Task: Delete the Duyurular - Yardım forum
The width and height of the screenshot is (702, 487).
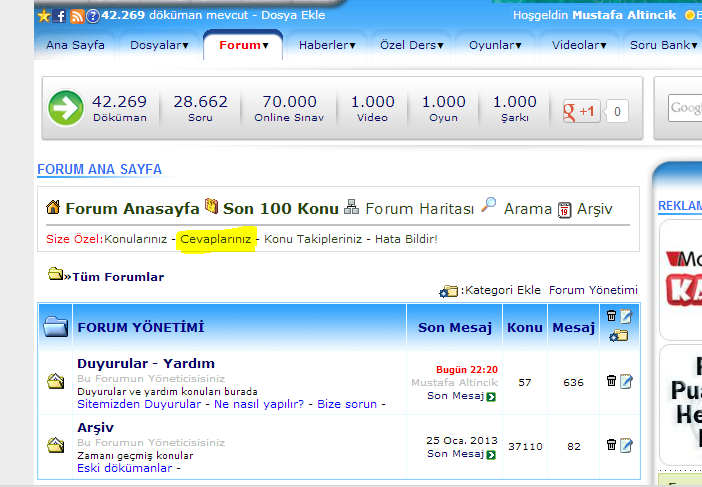Action: pyautogui.click(x=611, y=380)
